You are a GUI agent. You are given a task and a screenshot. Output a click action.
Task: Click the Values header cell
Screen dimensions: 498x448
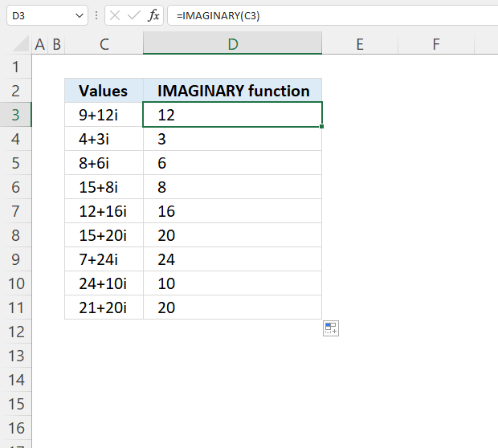coord(104,91)
